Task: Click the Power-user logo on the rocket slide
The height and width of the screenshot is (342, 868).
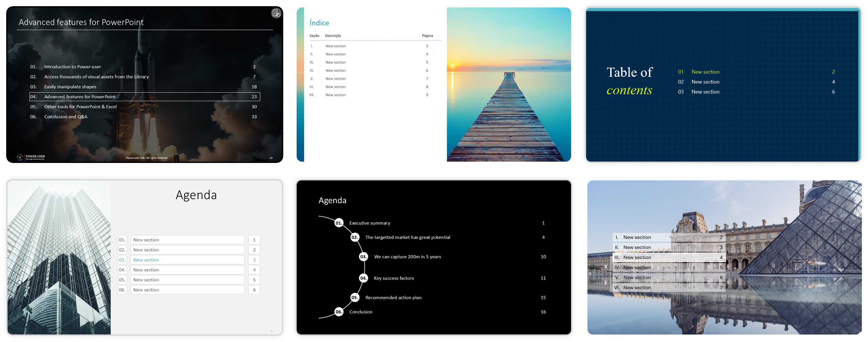Action: coord(31,157)
